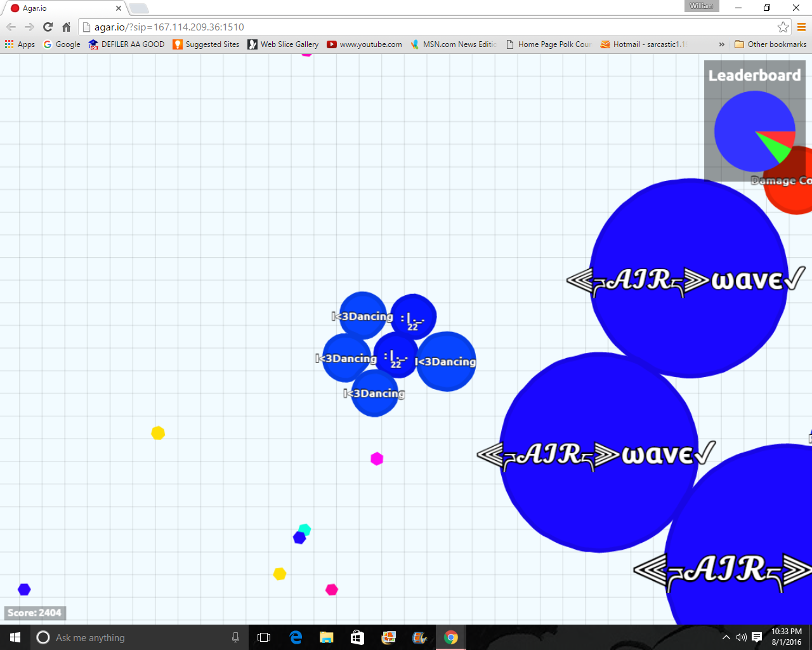Open DEFILER AA GOOD bookmark
Viewport: 812px width, 650px height.
point(126,44)
